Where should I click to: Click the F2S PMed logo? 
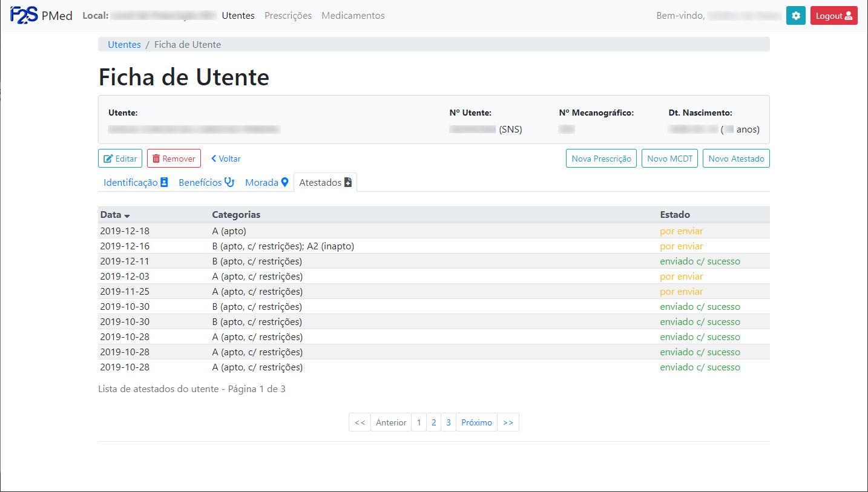coord(41,16)
